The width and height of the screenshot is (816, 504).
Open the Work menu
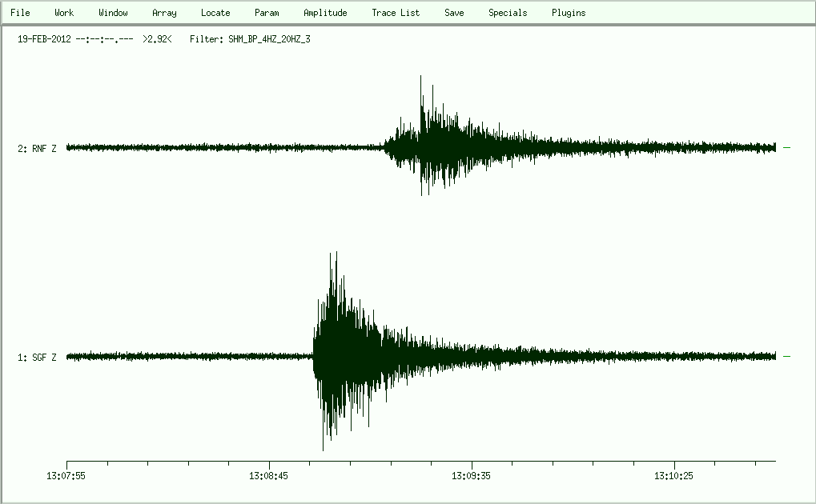tap(64, 13)
